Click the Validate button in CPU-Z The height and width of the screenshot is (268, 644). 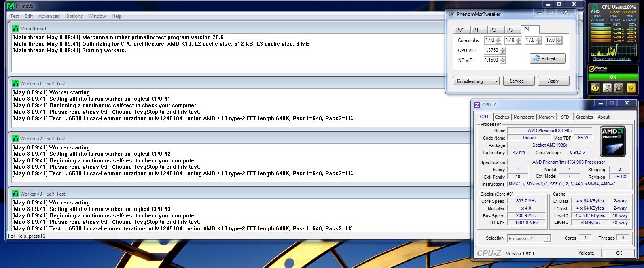pos(586,253)
